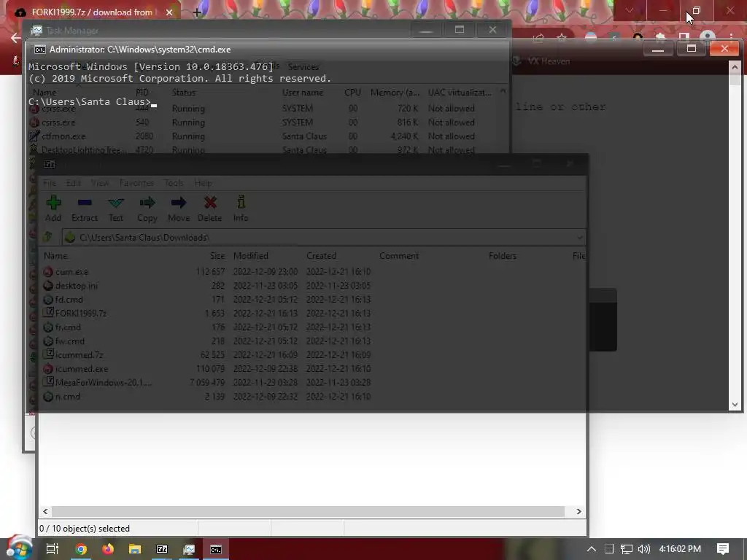
Task: Open the Help menu in 7-Zip
Action: 203,183
